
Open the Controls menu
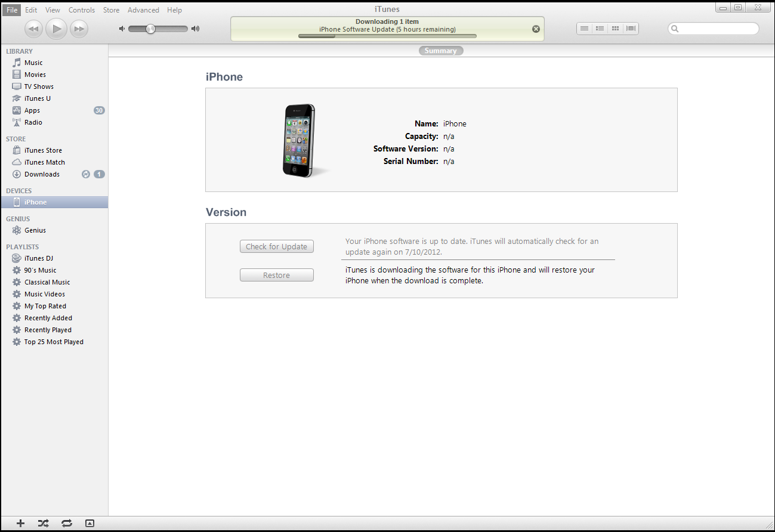click(x=82, y=10)
